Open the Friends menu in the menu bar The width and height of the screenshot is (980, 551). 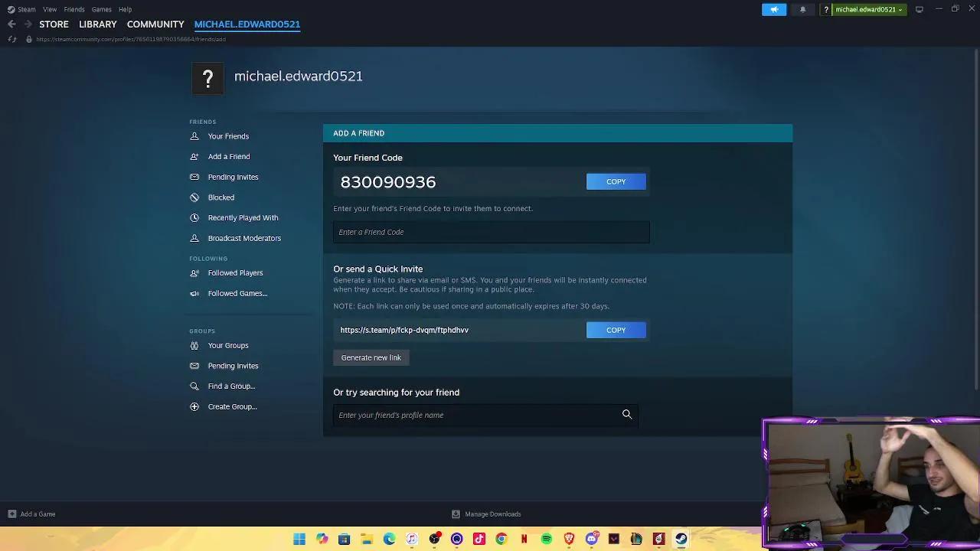click(74, 9)
